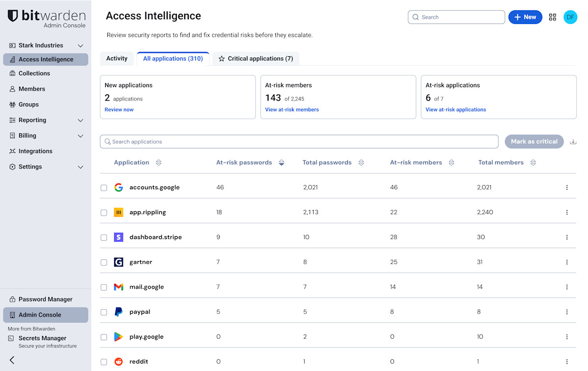Check the paypal application row
The width and height of the screenshot is (588, 371).
point(103,312)
